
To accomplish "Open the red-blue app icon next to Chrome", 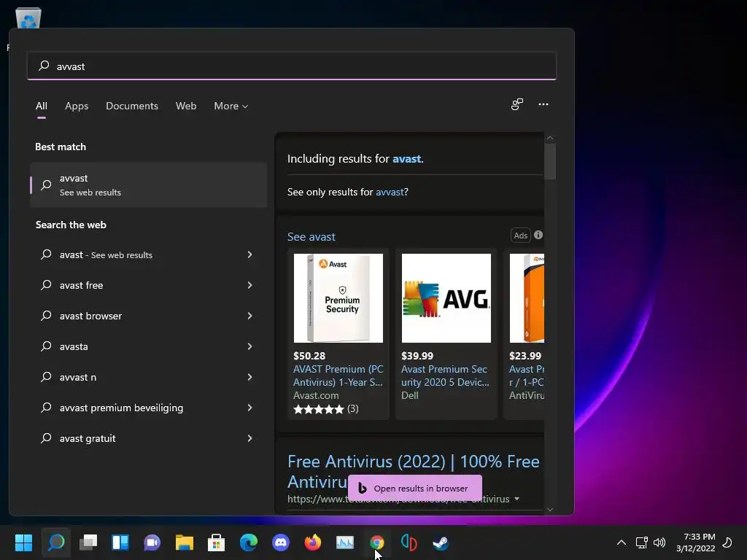I will tap(409, 542).
